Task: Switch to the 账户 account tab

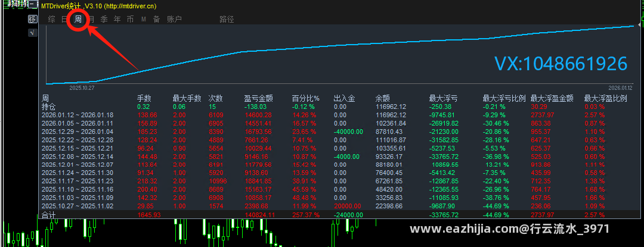Action: point(174,19)
